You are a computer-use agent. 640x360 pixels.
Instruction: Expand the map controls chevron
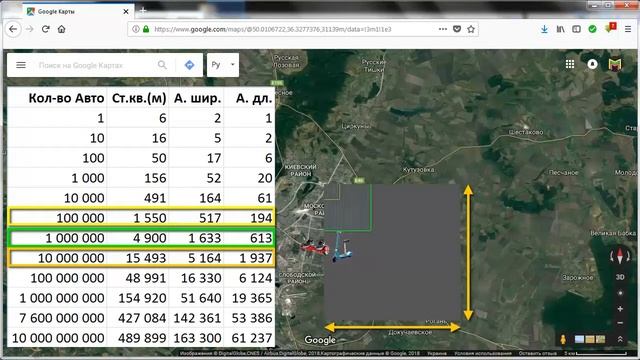coord(620,339)
